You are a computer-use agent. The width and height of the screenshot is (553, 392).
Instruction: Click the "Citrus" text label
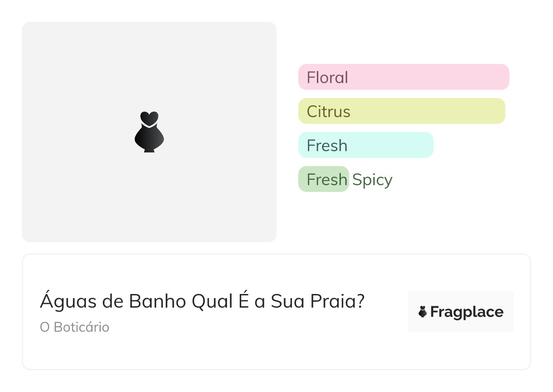pyautogui.click(x=328, y=112)
